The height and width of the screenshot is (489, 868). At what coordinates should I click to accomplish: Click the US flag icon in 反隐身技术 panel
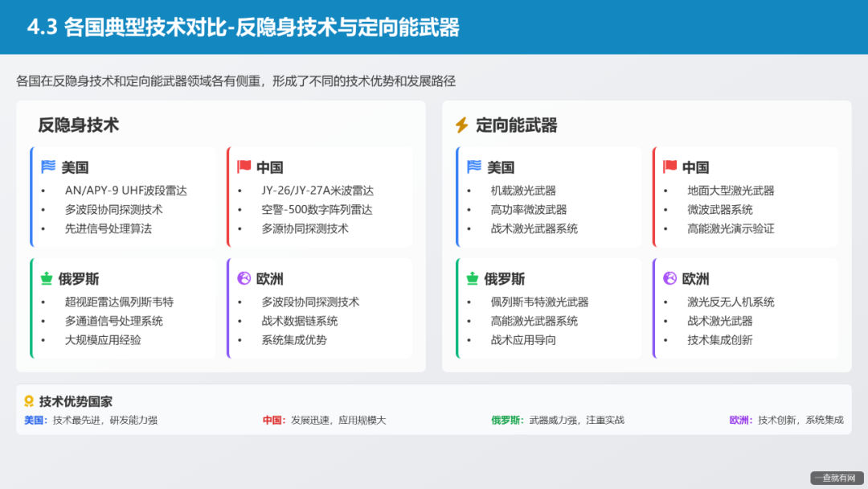[x=51, y=166]
